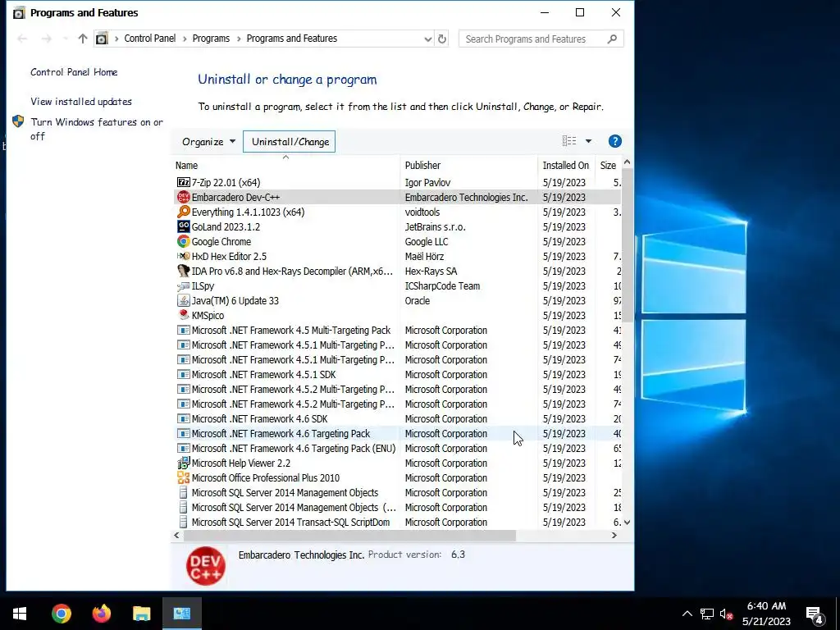Screen dimensions: 840x630
Task: Click the ICSharpCode Team publisher cell
Action: (442, 286)
